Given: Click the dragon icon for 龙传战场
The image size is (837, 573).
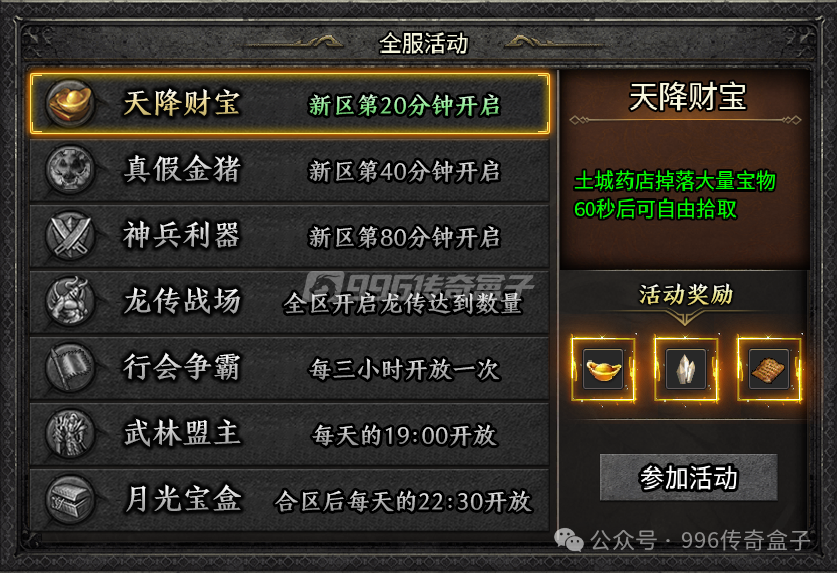Looking at the screenshot, I should click(70, 302).
